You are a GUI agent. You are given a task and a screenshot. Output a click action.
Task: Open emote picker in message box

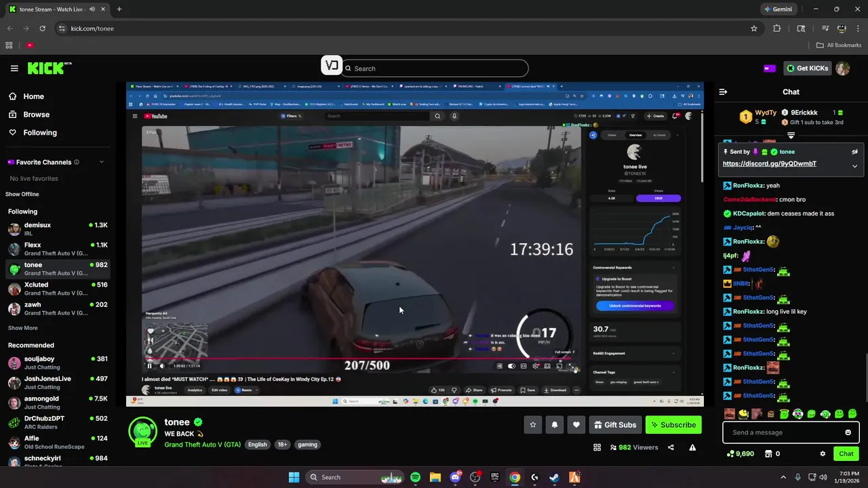pyautogui.click(x=848, y=432)
